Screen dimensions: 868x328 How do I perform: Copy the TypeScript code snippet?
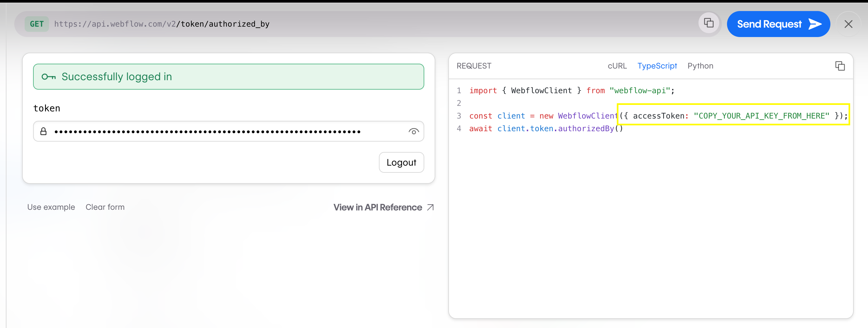840,66
